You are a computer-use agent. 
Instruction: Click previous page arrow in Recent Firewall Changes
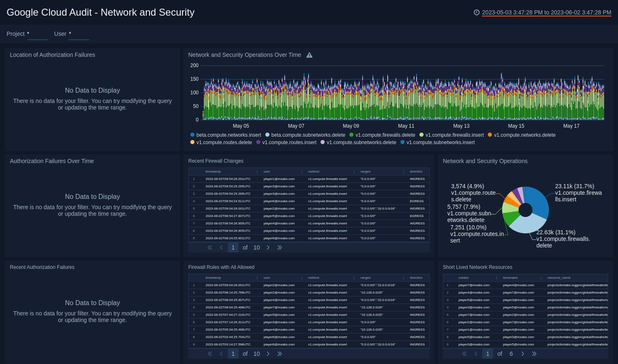point(221,247)
